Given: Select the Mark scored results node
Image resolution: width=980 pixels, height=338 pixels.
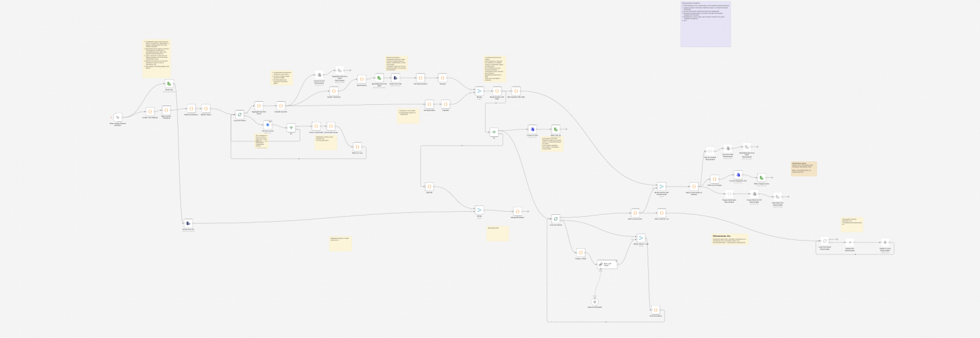Looking at the screenshot, I should (x=635, y=213).
